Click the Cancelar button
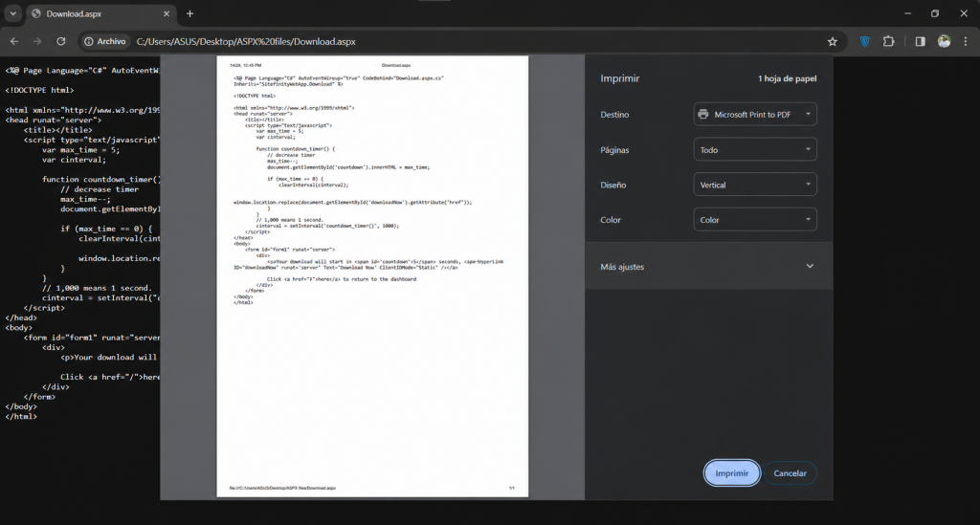Screen dimensions: 980x525 [790, 473]
